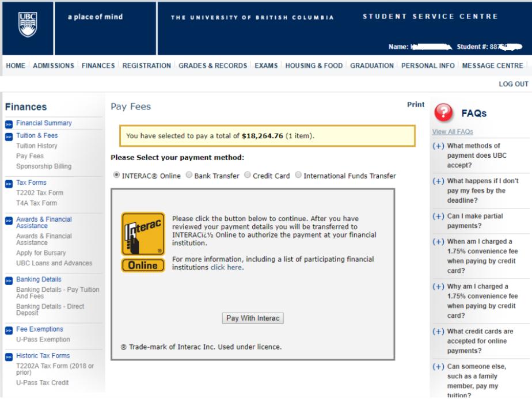Open the FINANCES menu
The width and height of the screenshot is (532, 399).
(x=98, y=66)
